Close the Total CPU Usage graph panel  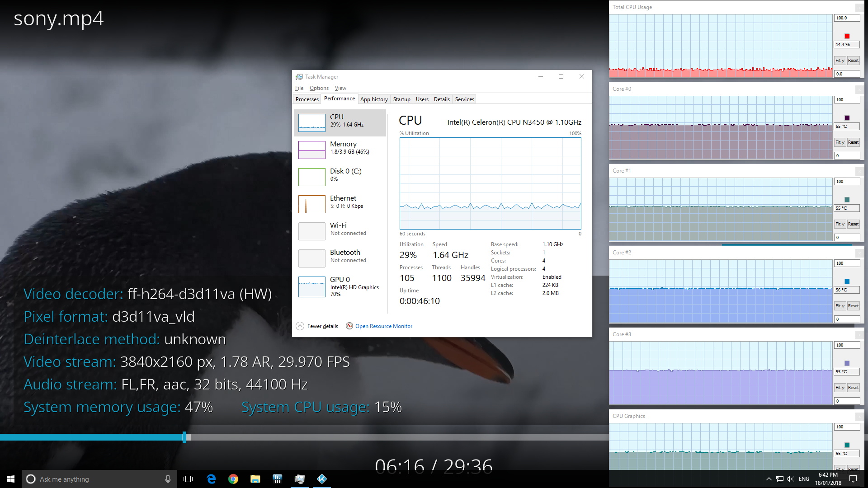(859, 8)
